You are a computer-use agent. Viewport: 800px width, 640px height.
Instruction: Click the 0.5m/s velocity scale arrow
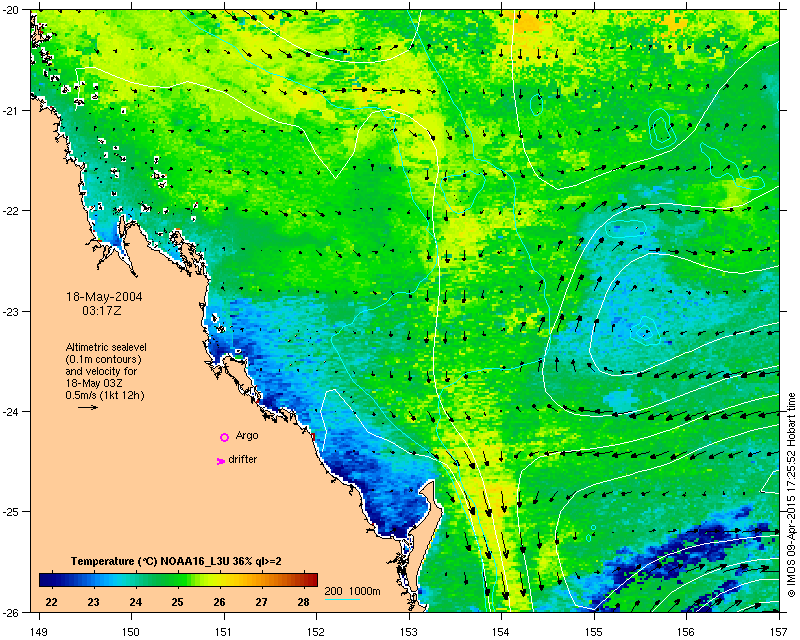88,407
